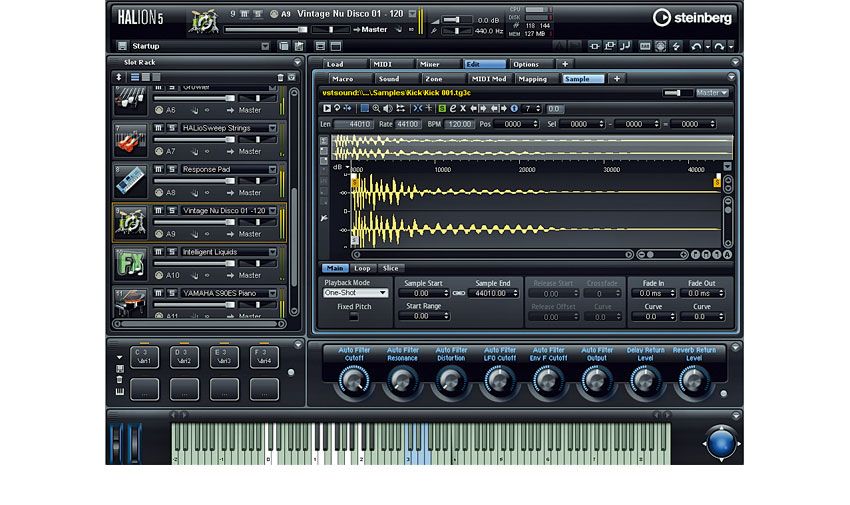Switch to the MIDI tab

coord(391,64)
